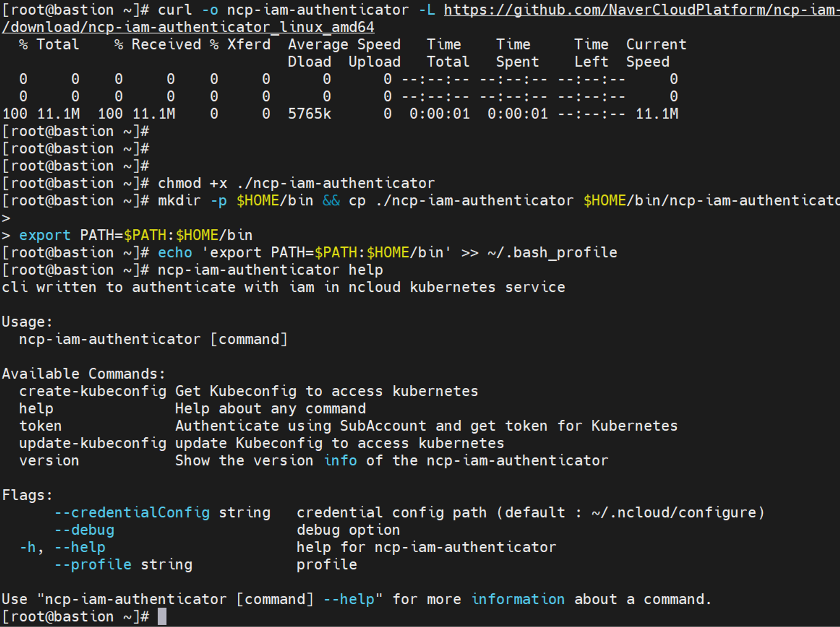This screenshot has width=840, height=627.
Task: Click the 'Available Commands:' heading
Action: tap(84, 374)
